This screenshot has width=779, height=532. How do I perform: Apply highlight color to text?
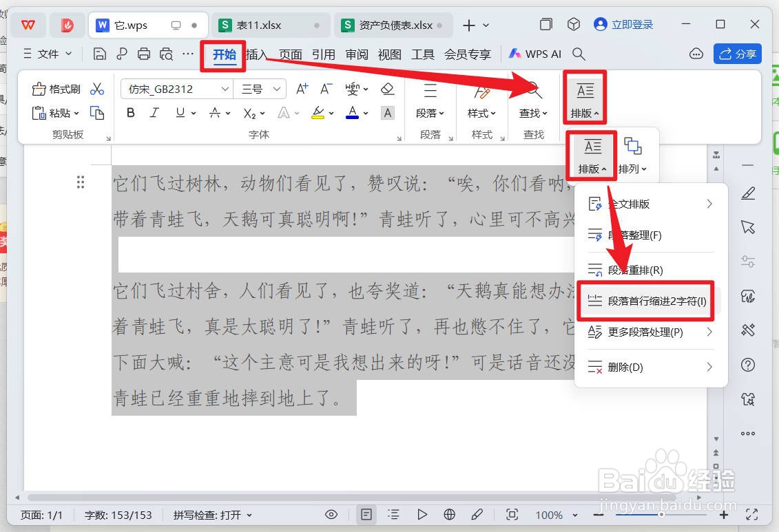pyautogui.click(x=318, y=113)
